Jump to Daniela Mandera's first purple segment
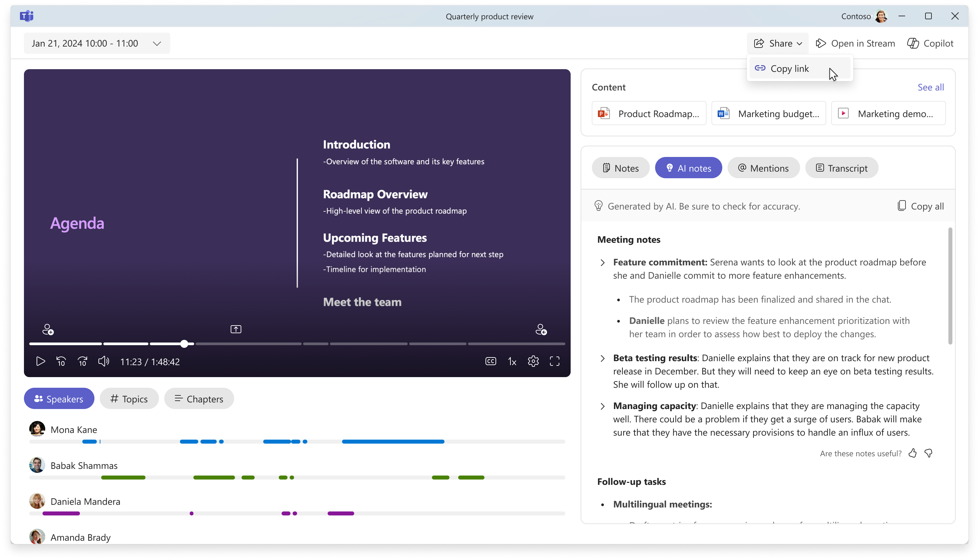Screen dimensions: 979x560 pyautogui.click(x=61, y=513)
